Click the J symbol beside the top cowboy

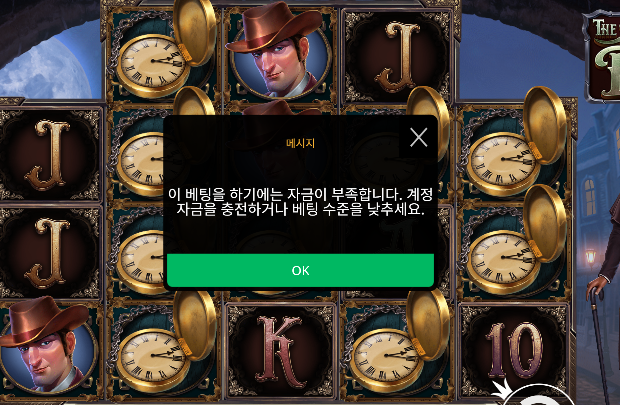[x=398, y=56]
